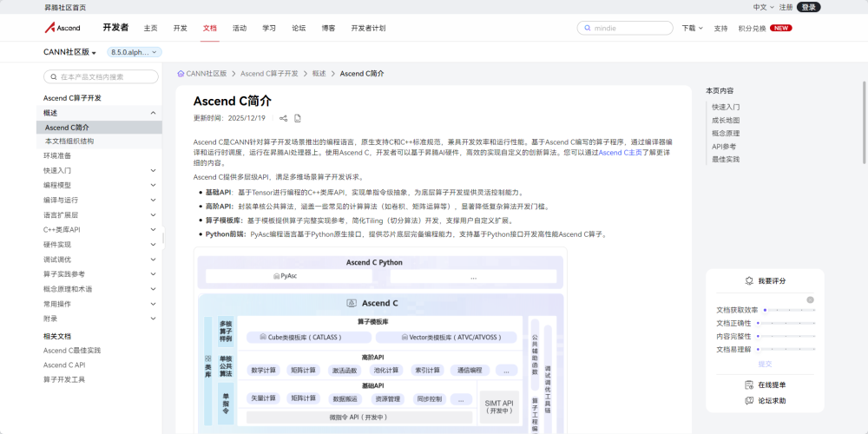
Task: Open the 下载 dropdown menu
Action: (x=693, y=29)
